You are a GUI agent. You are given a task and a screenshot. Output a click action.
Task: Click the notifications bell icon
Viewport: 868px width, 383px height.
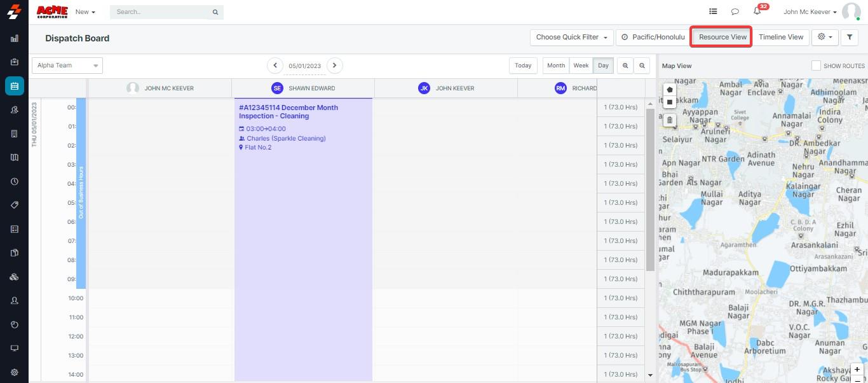pyautogui.click(x=757, y=11)
